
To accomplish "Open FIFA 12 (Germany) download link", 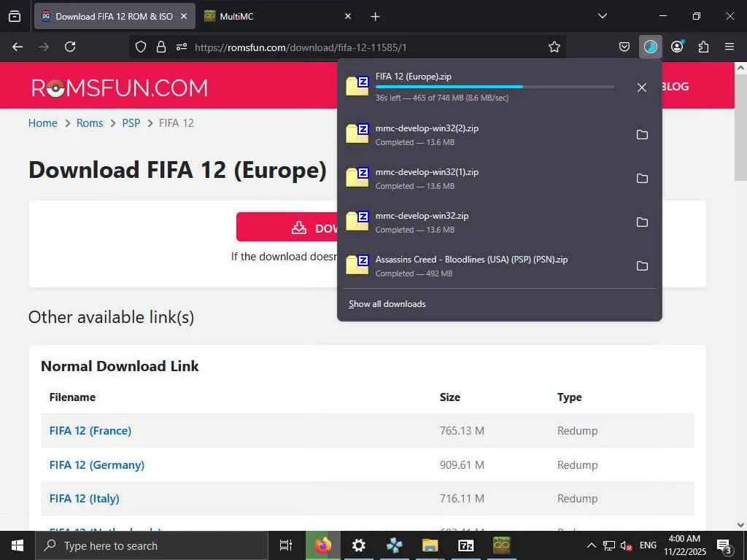I will point(97,464).
